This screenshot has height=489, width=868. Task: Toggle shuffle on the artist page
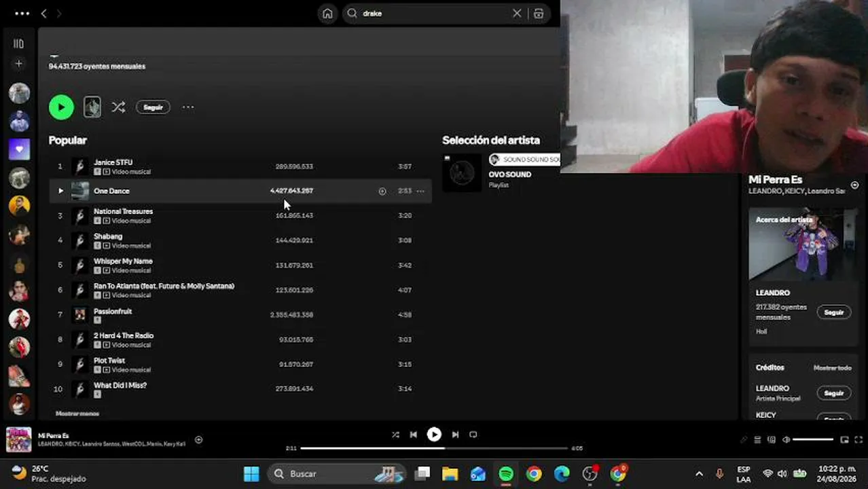[118, 107]
